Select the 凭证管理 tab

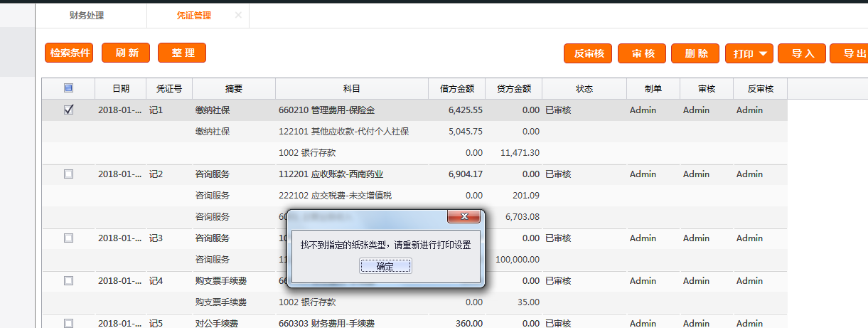tap(193, 15)
